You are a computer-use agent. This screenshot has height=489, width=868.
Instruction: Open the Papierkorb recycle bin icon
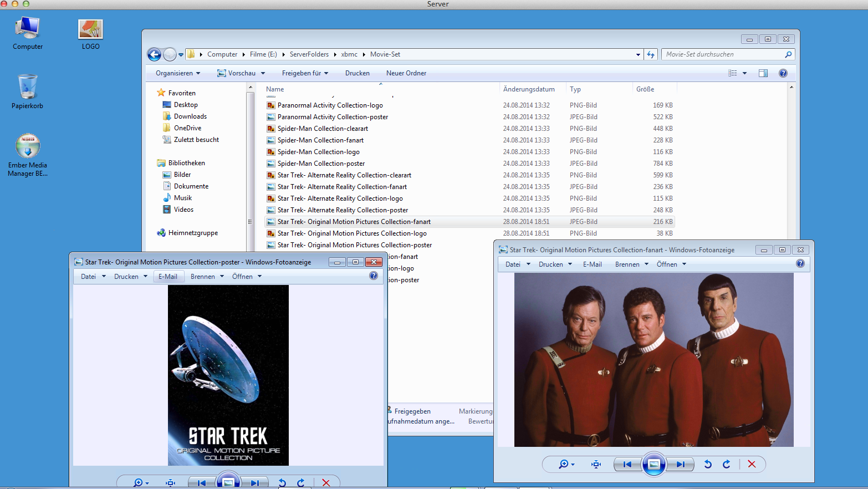click(28, 91)
